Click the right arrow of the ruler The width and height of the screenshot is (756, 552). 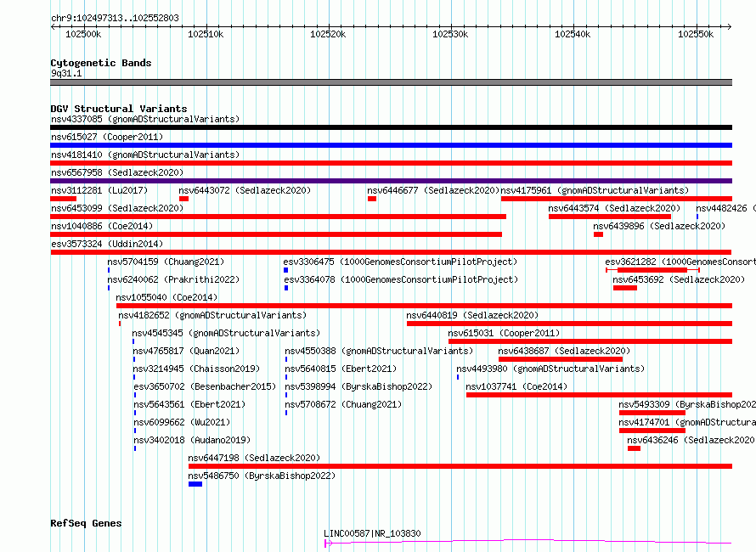[x=729, y=27]
